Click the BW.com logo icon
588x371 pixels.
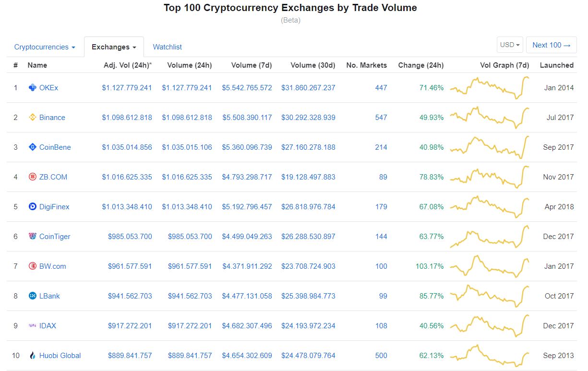(33, 266)
